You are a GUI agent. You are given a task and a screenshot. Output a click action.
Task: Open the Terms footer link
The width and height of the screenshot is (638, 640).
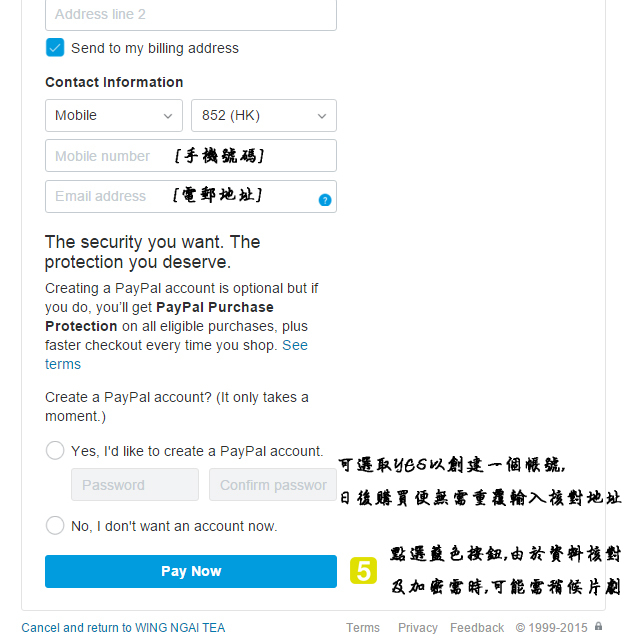(363, 628)
